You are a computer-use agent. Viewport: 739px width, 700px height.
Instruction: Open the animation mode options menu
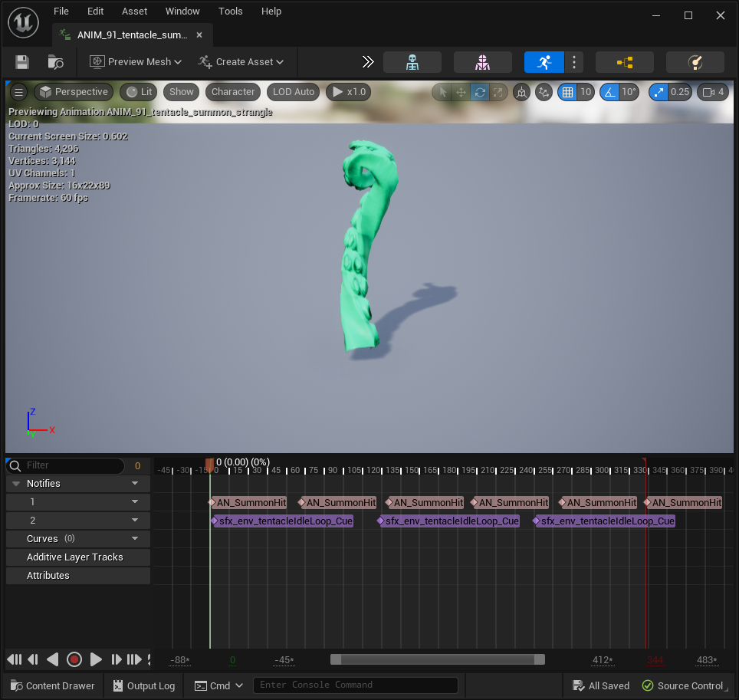pos(574,62)
